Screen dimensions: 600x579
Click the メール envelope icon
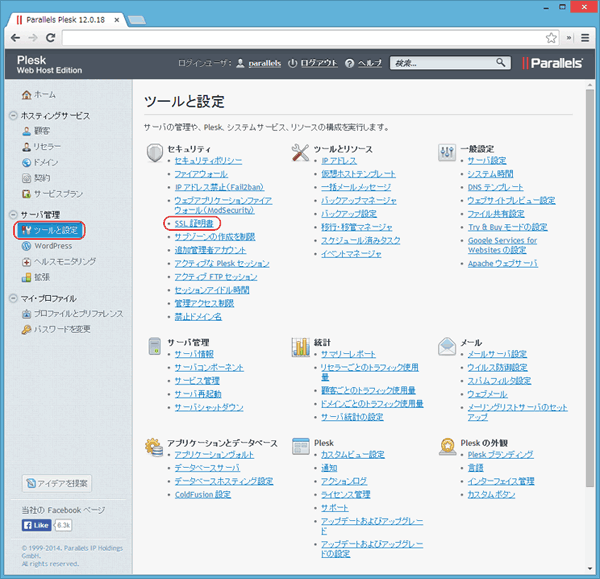pos(447,346)
